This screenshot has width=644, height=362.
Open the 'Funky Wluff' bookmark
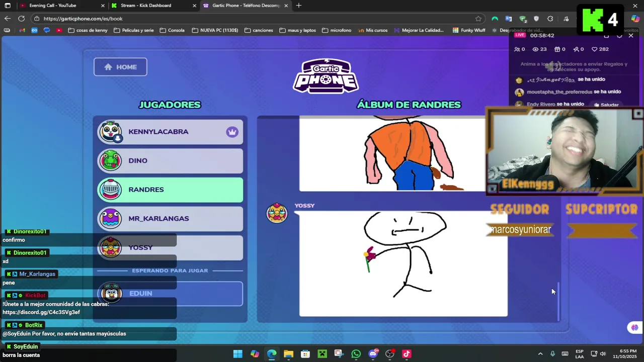(x=468, y=30)
